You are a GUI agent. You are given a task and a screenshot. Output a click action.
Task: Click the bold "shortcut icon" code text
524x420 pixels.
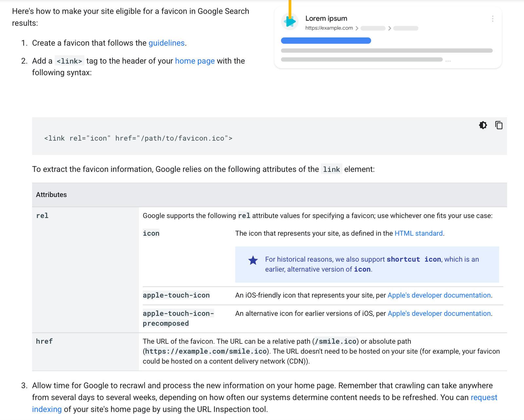coord(414,260)
